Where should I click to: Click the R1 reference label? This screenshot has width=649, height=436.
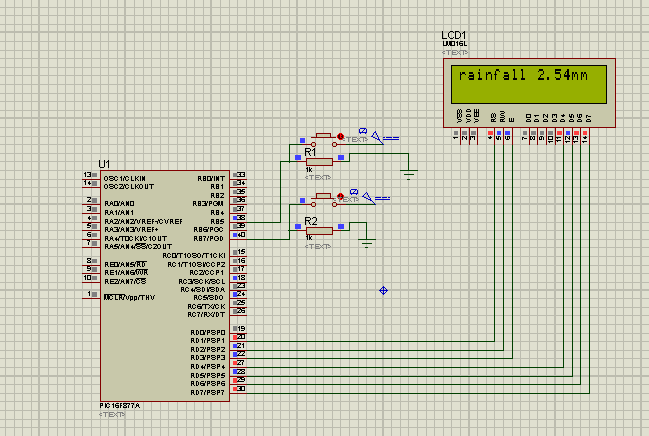pyautogui.click(x=310, y=152)
